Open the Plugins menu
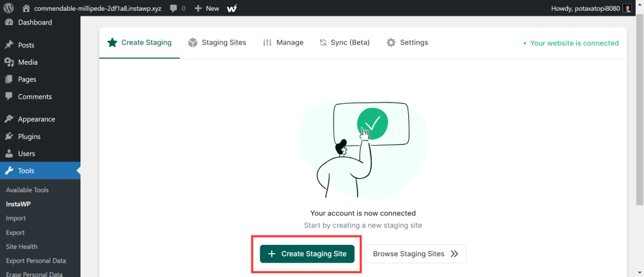 pos(40,137)
